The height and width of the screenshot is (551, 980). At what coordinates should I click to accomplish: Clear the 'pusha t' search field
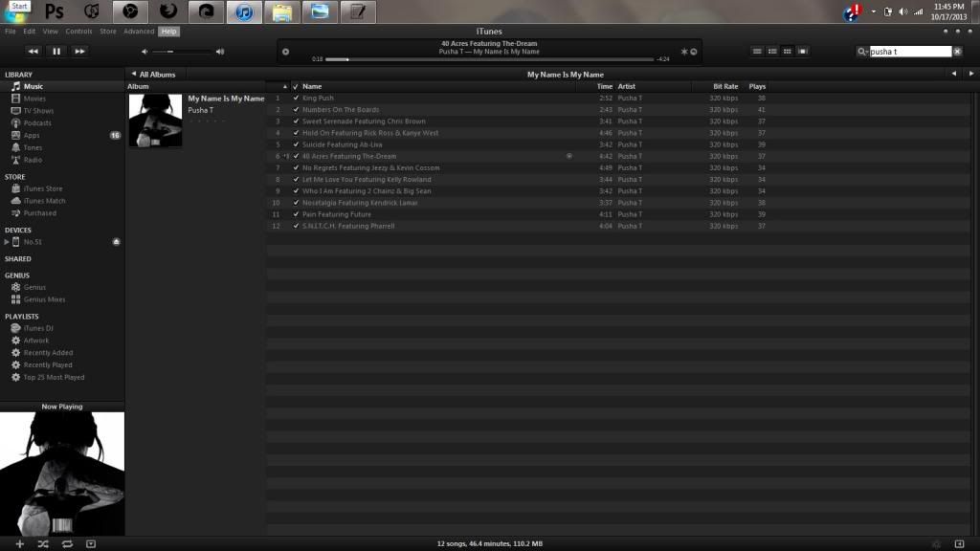[x=957, y=52]
